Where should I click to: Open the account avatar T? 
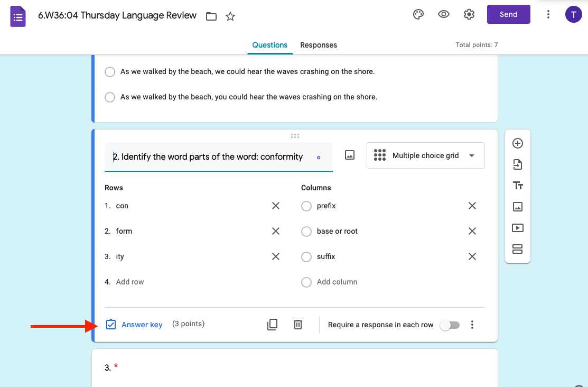coord(573,15)
